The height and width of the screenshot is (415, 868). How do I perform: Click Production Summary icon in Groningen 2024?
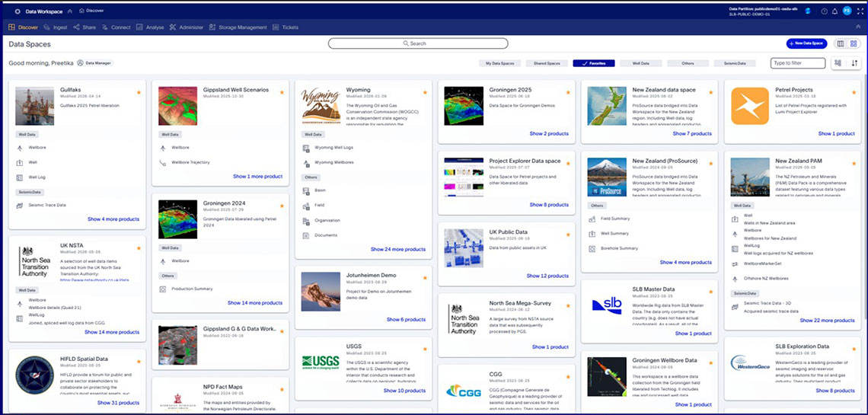click(x=163, y=289)
